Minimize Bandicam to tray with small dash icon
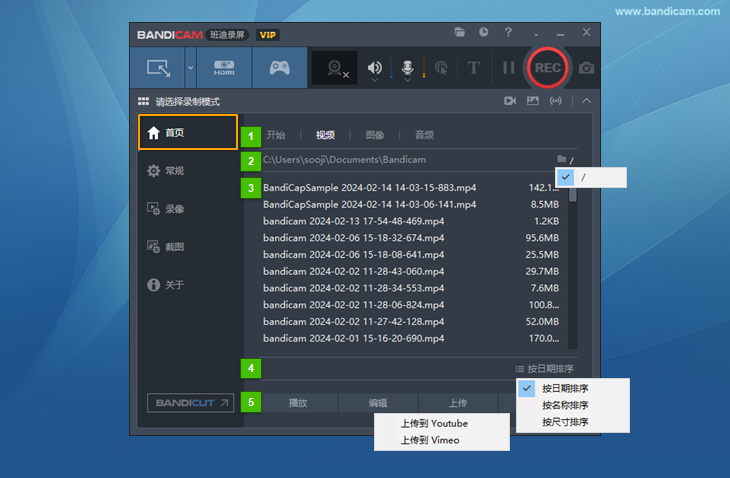The height and width of the screenshot is (478, 730). click(536, 35)
